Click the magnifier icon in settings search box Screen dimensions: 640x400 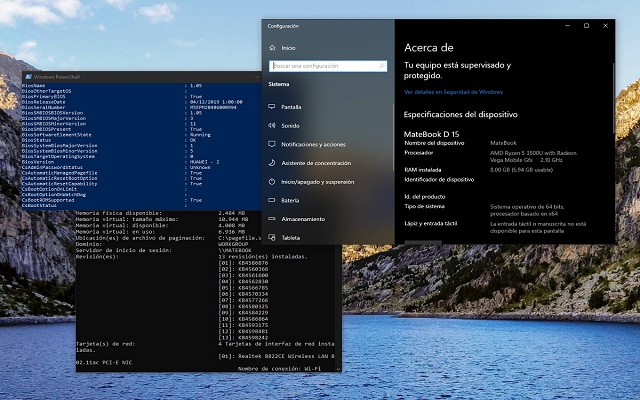(382, 66)
